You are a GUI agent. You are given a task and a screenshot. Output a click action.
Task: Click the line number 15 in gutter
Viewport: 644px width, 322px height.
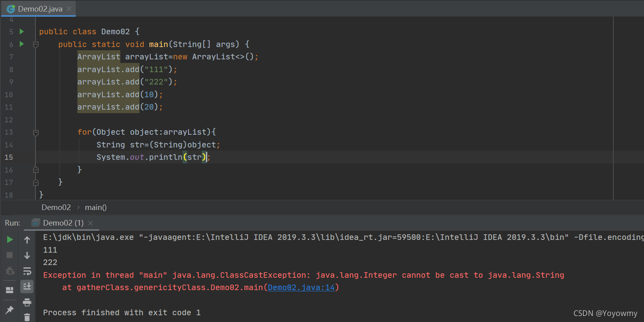point(9,157)
